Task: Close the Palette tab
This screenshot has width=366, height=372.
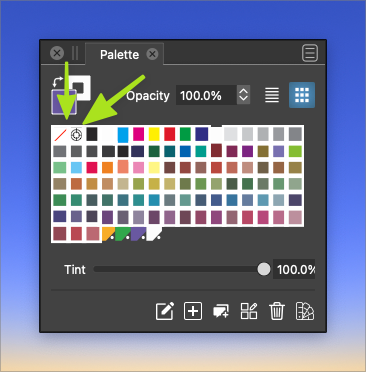Action: click(x=152, y=54)
